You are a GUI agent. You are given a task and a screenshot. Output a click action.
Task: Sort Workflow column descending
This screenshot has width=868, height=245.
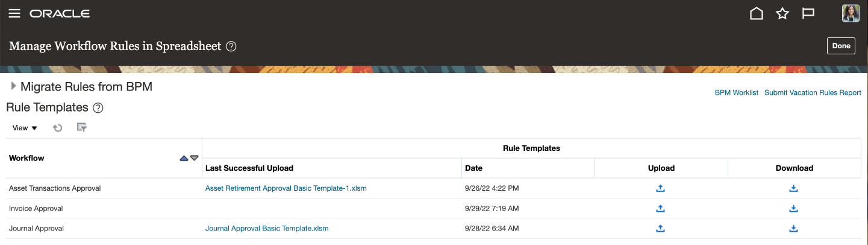tap(194, 158)
